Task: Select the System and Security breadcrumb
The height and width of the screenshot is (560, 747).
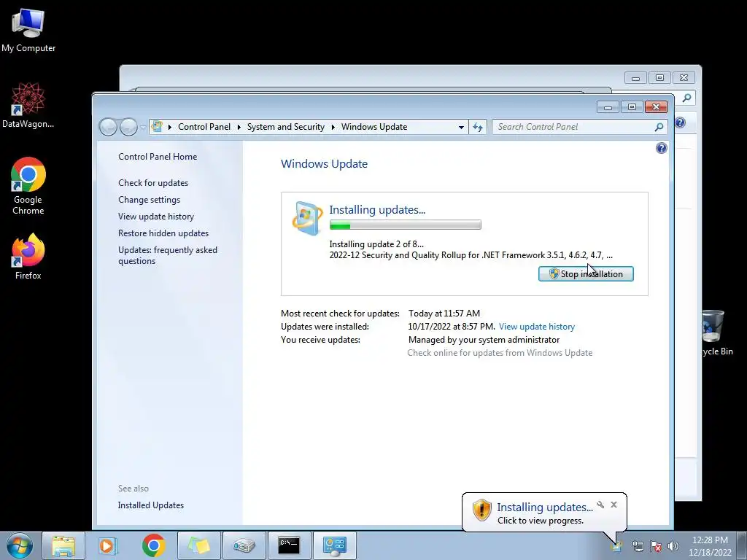Action: coord(285,127)
